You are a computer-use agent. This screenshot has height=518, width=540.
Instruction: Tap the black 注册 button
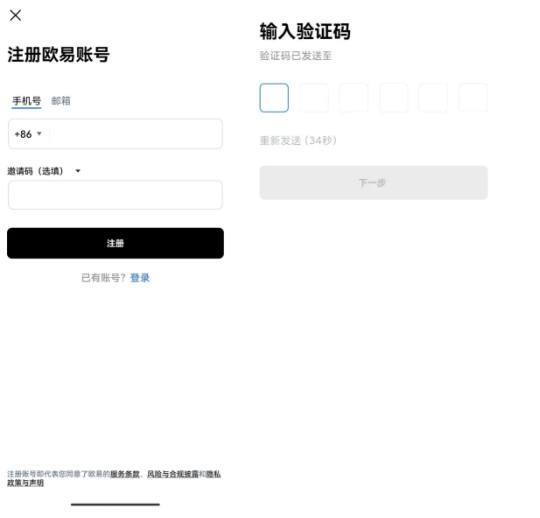[x=115, y=243]
